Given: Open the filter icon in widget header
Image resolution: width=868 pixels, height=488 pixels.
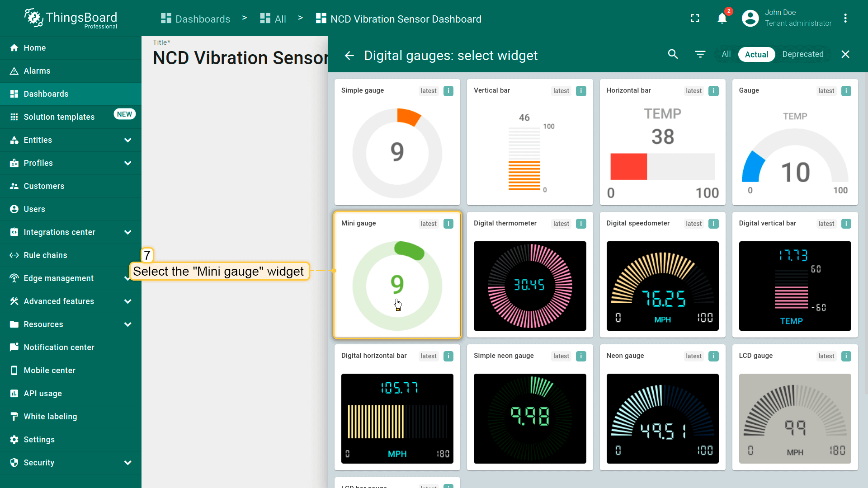Looking at the screenshot, I should click(x=700, y=54).
